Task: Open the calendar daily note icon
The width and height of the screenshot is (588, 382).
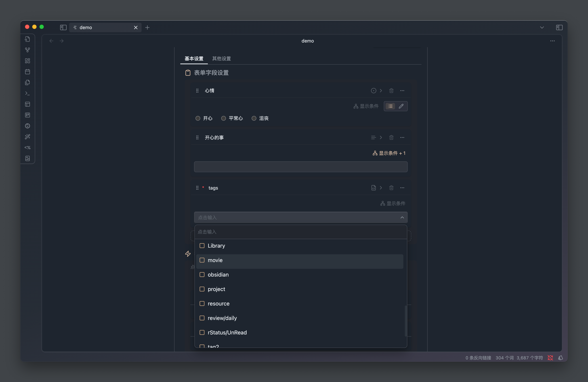Action: 27,72
